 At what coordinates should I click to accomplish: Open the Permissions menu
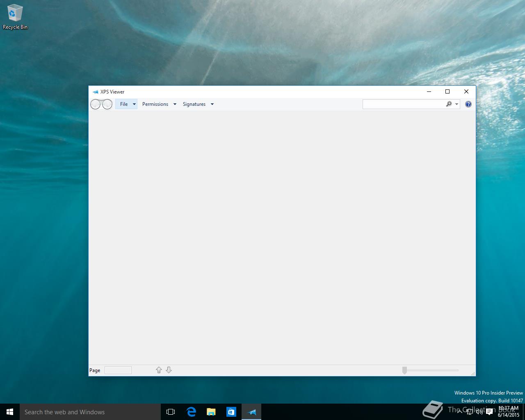(155, 104)
